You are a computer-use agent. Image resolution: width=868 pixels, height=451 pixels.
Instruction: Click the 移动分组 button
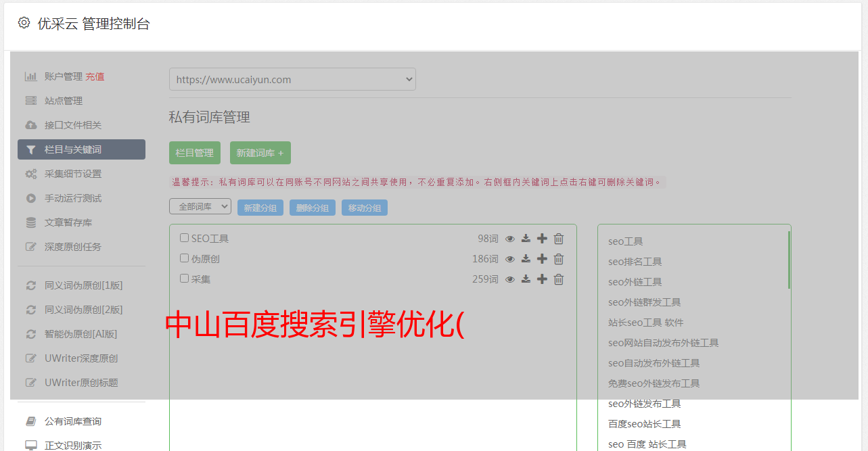pos(365,208)
